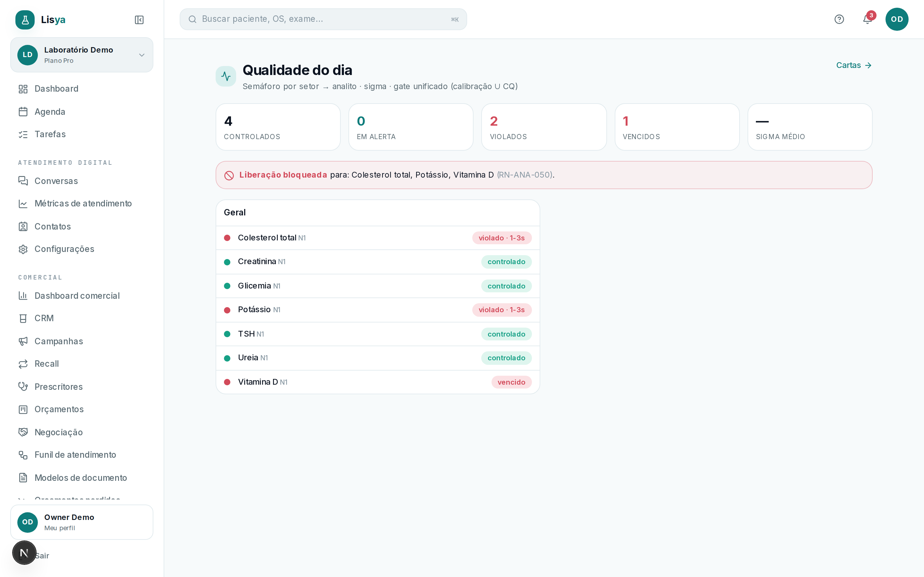Open Configurações gear icon
The image size is (924, 577).
point(23,249)
